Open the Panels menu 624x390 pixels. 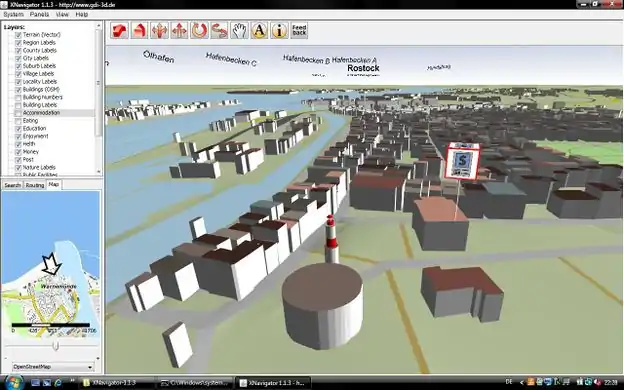click(39, 14)
